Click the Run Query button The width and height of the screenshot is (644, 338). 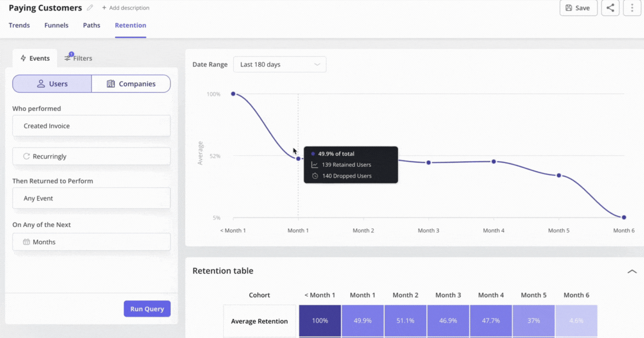[147, 309]
